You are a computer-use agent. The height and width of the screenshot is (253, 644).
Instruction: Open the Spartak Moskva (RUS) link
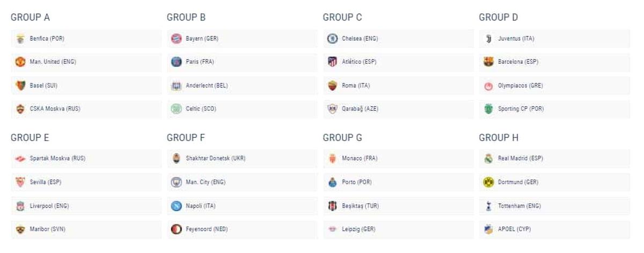(57, 159)
